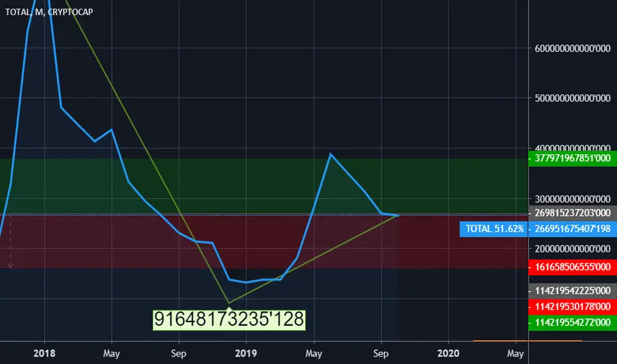The height and width of the screenshot is (364, 617).
Task: Click the 2019 label on time axis
Action: pos(246,353)
